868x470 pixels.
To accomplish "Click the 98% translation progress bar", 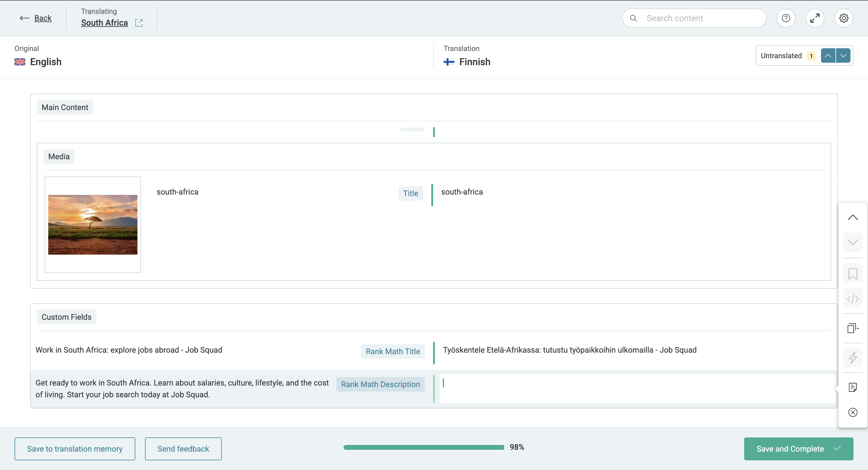I will pyautogui.click(x=423, y=447).
